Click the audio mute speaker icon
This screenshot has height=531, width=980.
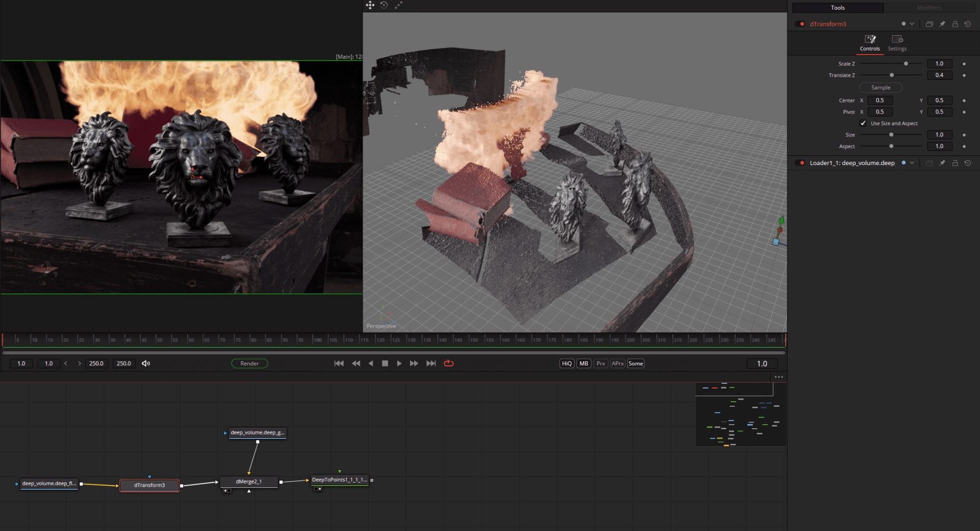click(x=146, y=363)
